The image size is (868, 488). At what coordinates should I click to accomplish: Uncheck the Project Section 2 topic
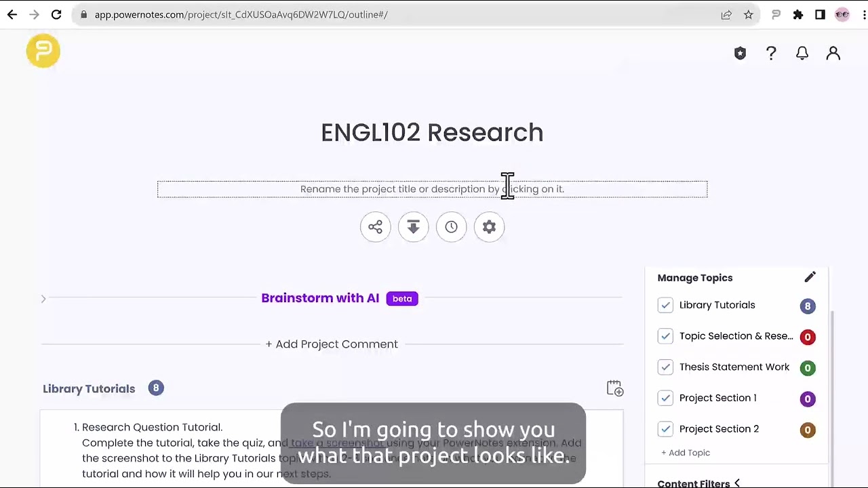tap(665, 429)
